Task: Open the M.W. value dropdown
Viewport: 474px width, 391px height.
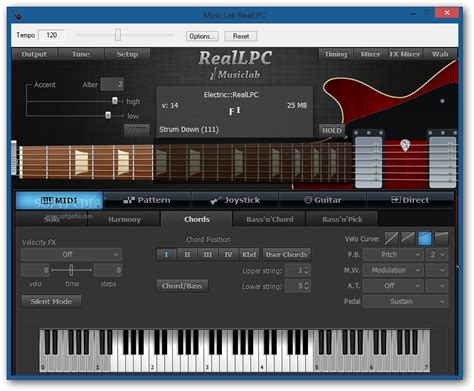Action: [x=437, y=270]
